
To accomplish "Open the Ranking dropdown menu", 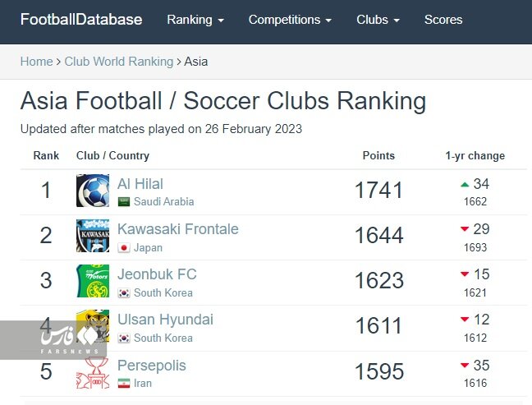I will point(195,20).
